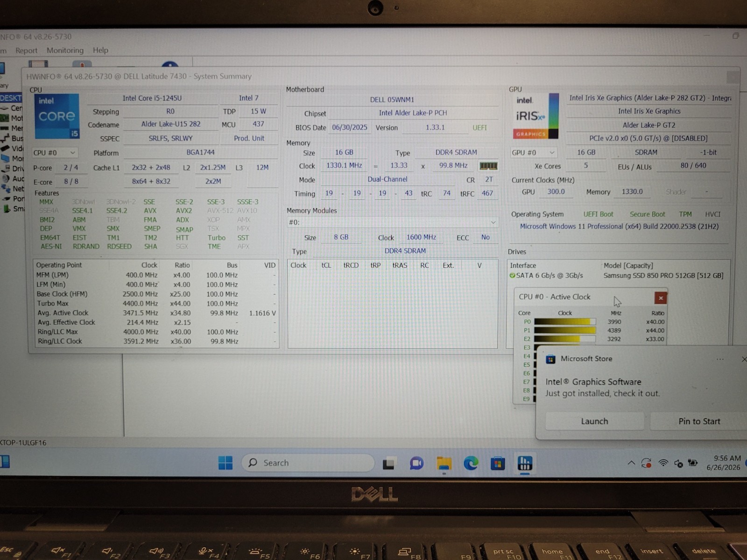Click the P0 core clock bar
This screenshot has height=560, width=747.
(x=565, y=322)
